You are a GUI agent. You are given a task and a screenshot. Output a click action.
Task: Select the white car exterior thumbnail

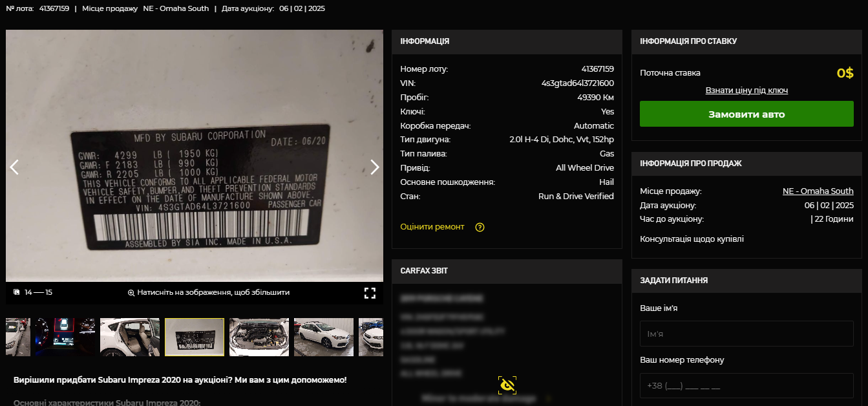[324, 337]
